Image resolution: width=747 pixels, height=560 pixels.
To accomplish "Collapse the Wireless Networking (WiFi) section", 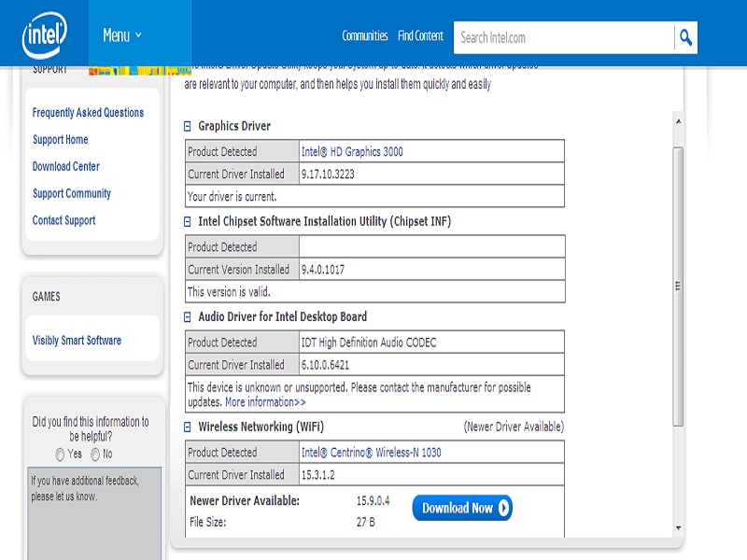I will [x=188, y=427].
